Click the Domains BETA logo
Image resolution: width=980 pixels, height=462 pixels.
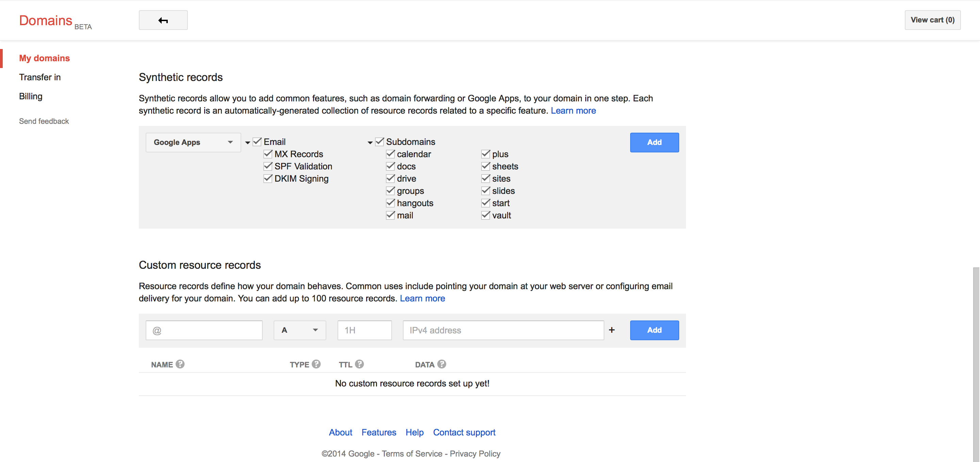click(x=55, y=21)
